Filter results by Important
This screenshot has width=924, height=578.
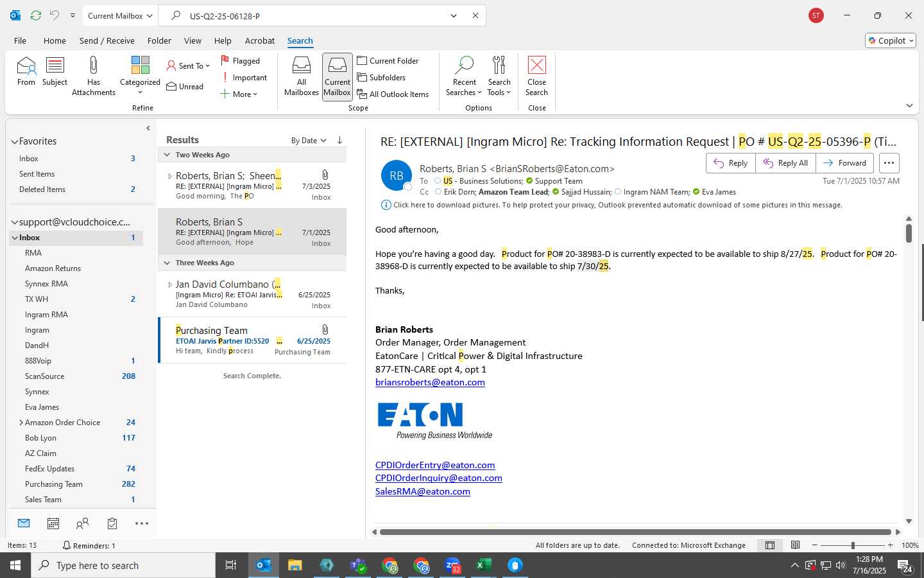click(x=244, y=77)
